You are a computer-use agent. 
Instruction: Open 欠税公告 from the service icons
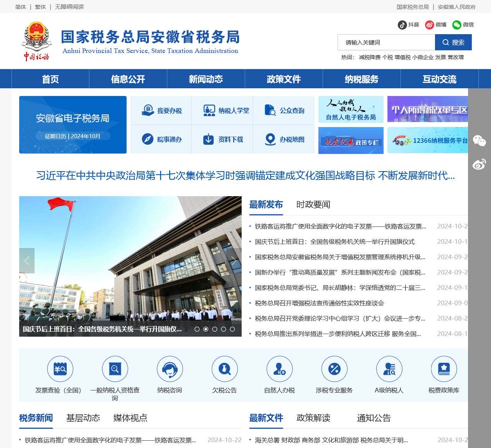pyautogui.click(x=225, y=369)
